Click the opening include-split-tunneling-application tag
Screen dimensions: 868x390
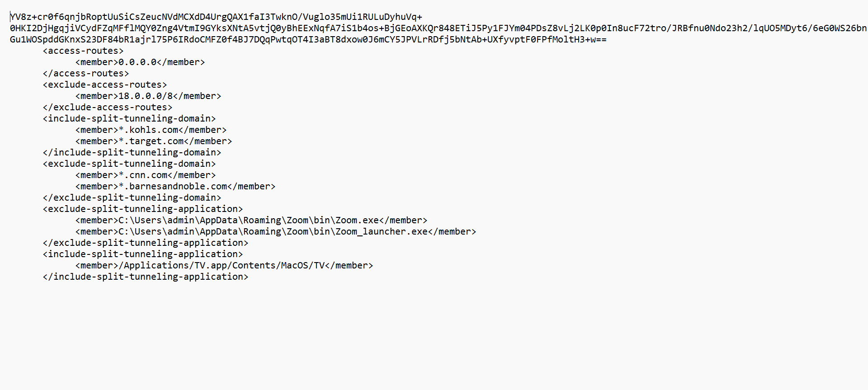click(x=143, y=254)
